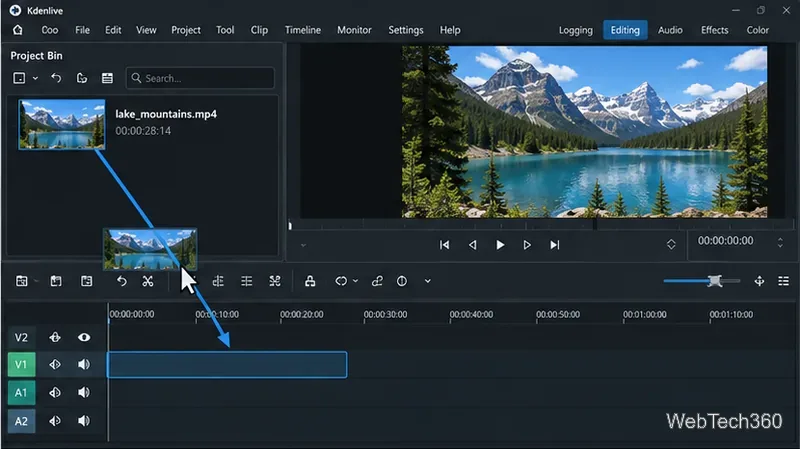Click the link icon in timeline toolbar
Viewport: 800px width, 449px height.
[x=377, y=281]
